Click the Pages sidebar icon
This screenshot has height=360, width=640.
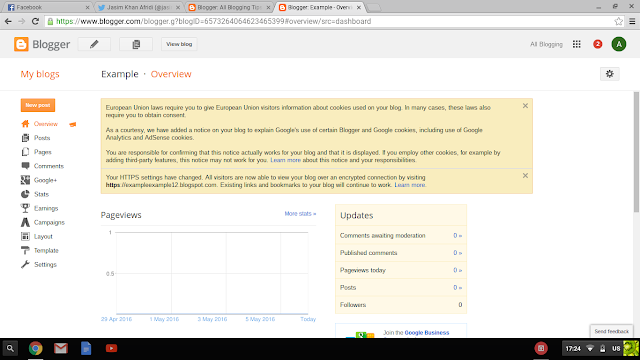coord(25,152)
